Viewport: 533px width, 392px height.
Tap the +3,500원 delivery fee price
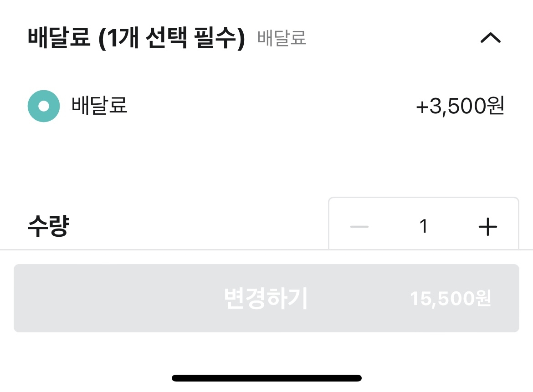460,107
